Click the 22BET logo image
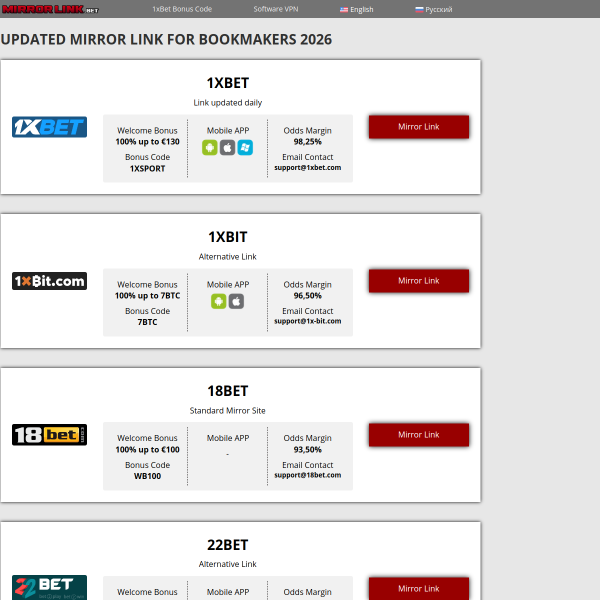Screen dimensions: 600x600 [49, 587]
